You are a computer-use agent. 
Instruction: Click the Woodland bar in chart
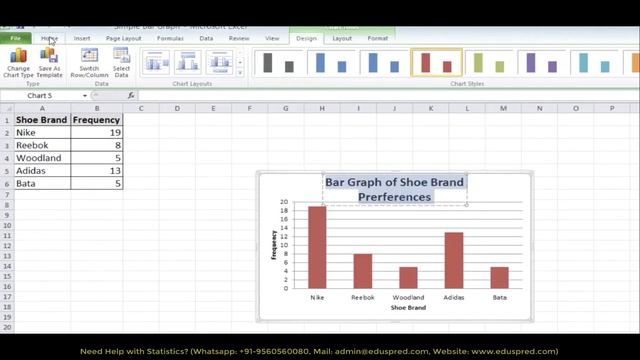pos(408,278)
